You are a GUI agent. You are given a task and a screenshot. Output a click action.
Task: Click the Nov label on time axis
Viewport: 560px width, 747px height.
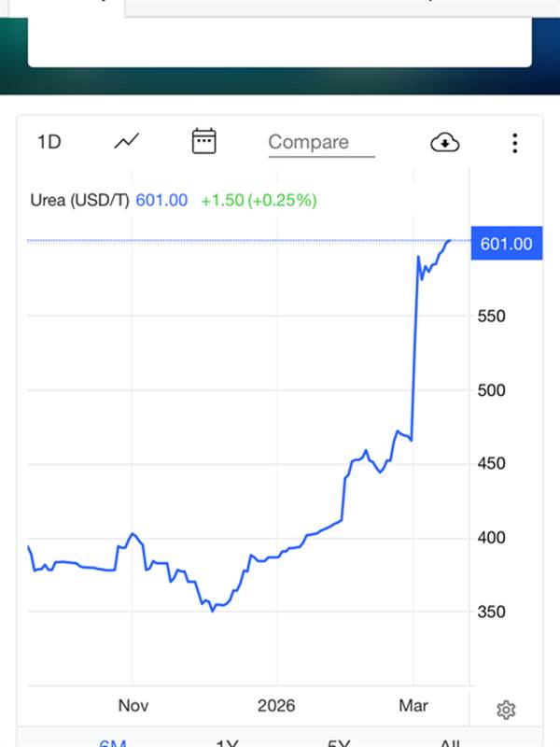coord(133,706)
